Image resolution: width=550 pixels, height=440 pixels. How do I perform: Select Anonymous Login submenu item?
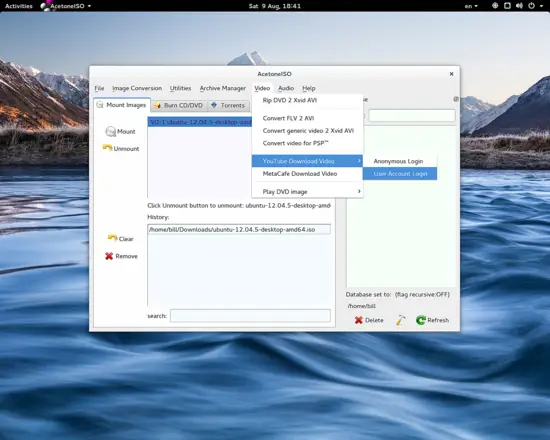pos(400,161)
